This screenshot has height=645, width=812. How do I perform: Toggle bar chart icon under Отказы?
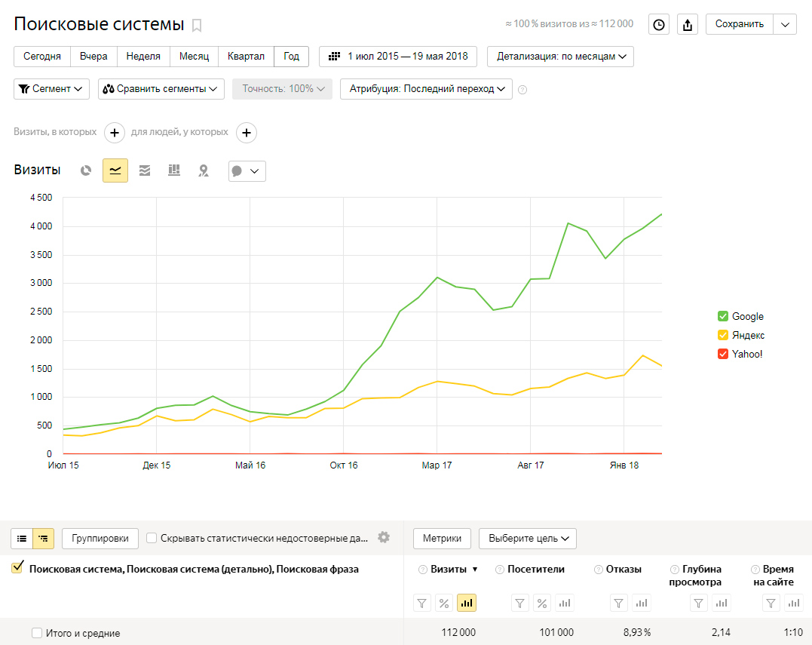coord(641,603)
